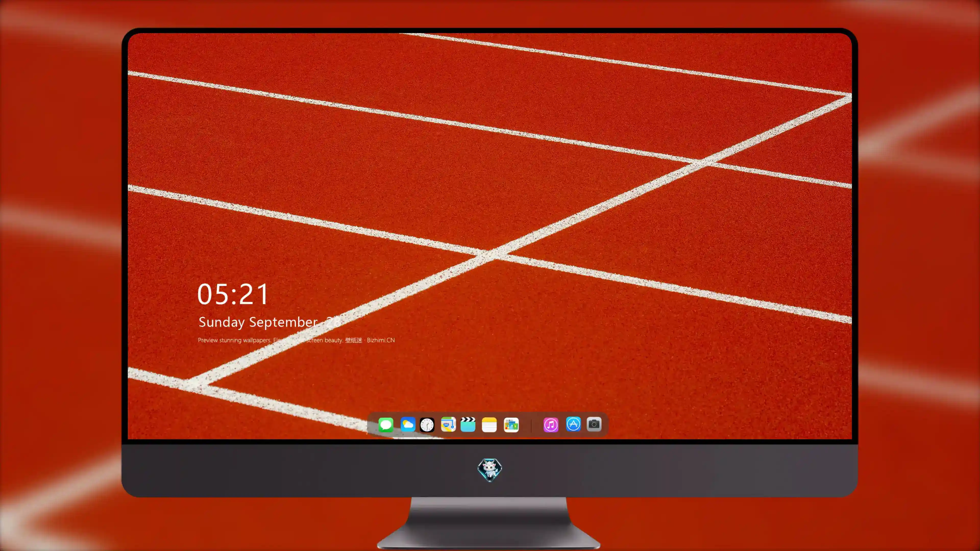Open the App Store icon

[573, 424]
